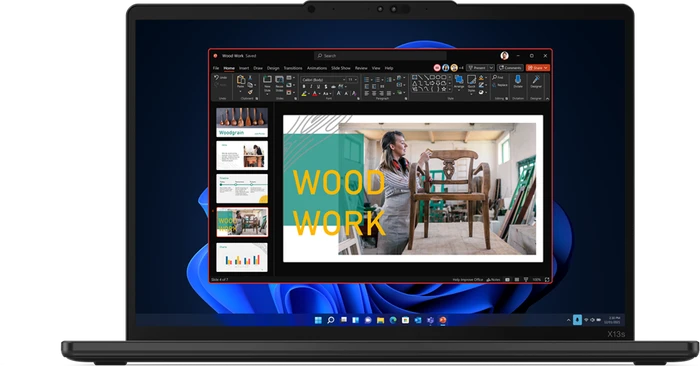The image size is (700, 366).
Task: Pick the yellow text highlight color
Action: (304, 94)
